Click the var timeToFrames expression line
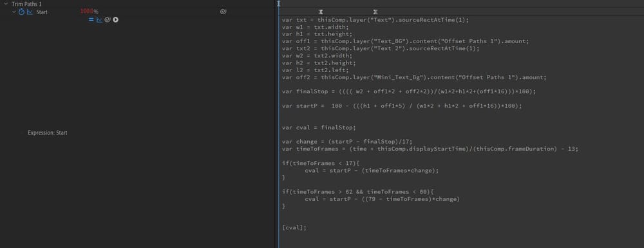 coord(430,149)
